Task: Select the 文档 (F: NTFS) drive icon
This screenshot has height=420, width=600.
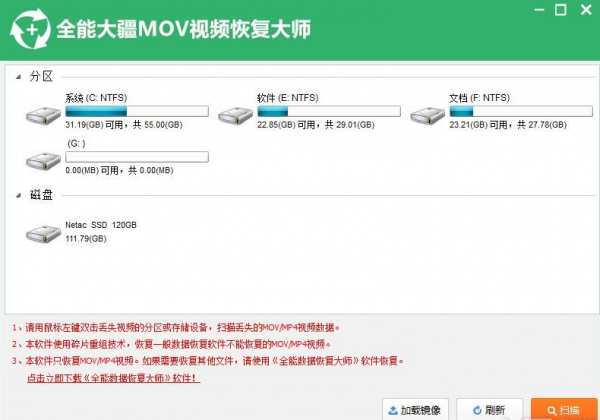Action: click(427, 116)
